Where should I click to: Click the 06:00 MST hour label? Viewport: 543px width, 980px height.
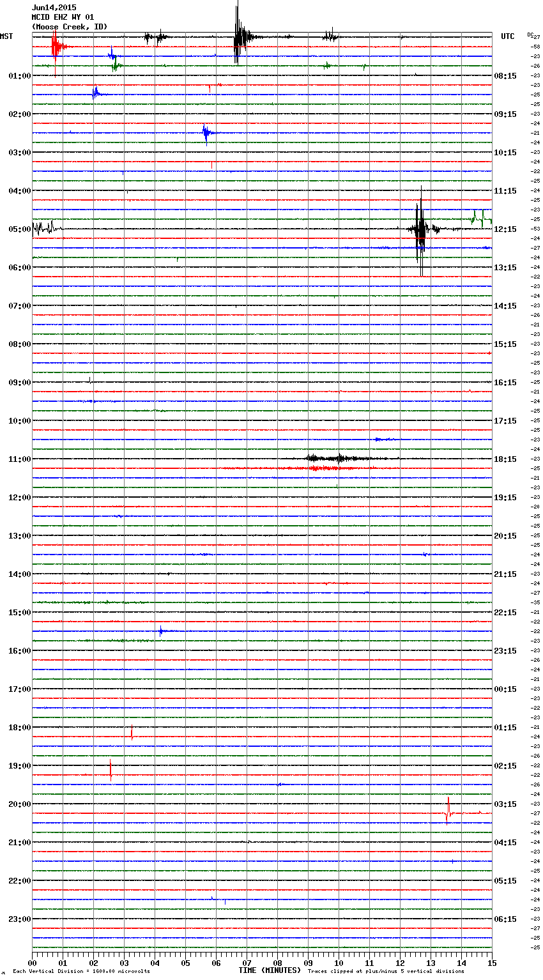click(x=20, y=268)
